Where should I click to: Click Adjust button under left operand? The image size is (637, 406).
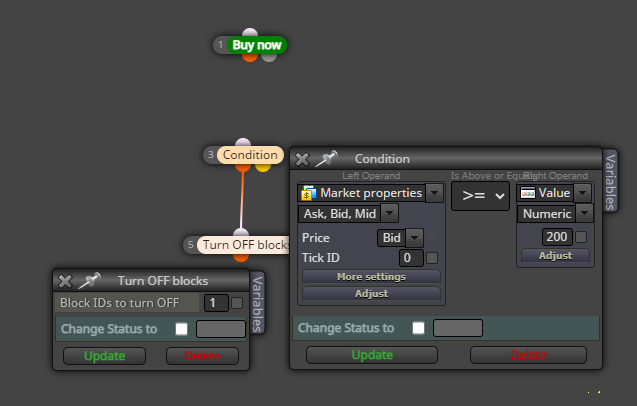click(371, 293)
